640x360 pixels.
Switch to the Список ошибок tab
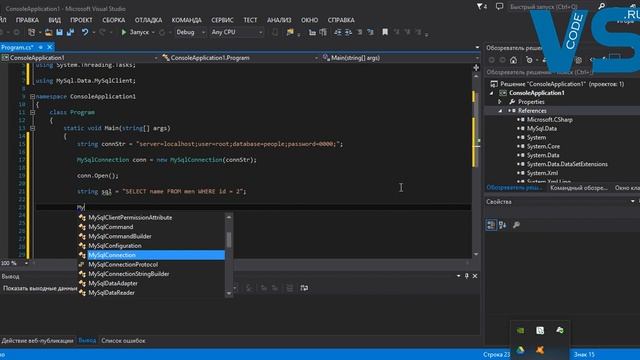pyautogui.click(x=123, y=340)
